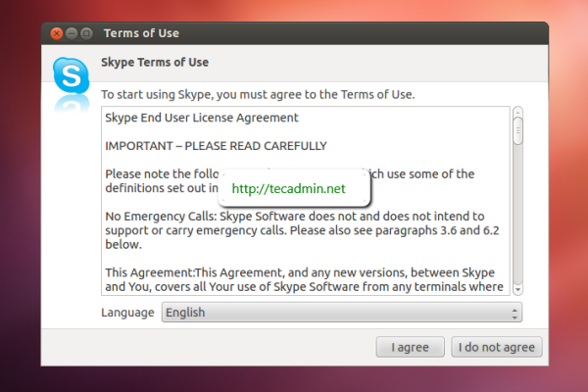Screen dimensions: 588x392
Task: Click the IMPORTANT – PLEASE READ CAREFULLY line
Action: tap(216, 146)
